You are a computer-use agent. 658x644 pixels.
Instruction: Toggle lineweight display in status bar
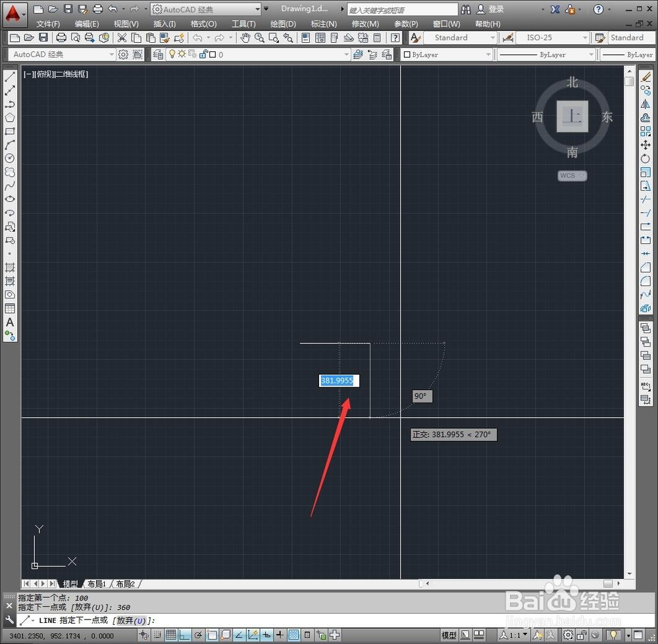[x=280, y=635]
